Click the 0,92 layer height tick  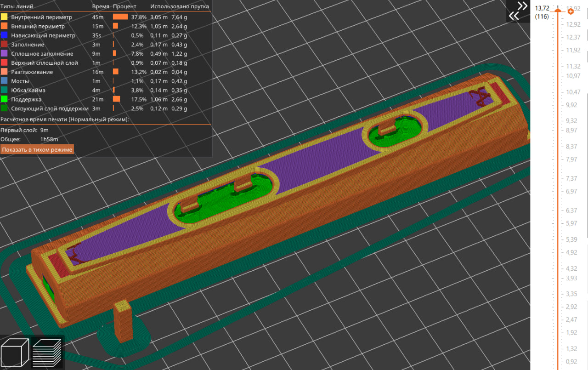[x=572, y=362]
